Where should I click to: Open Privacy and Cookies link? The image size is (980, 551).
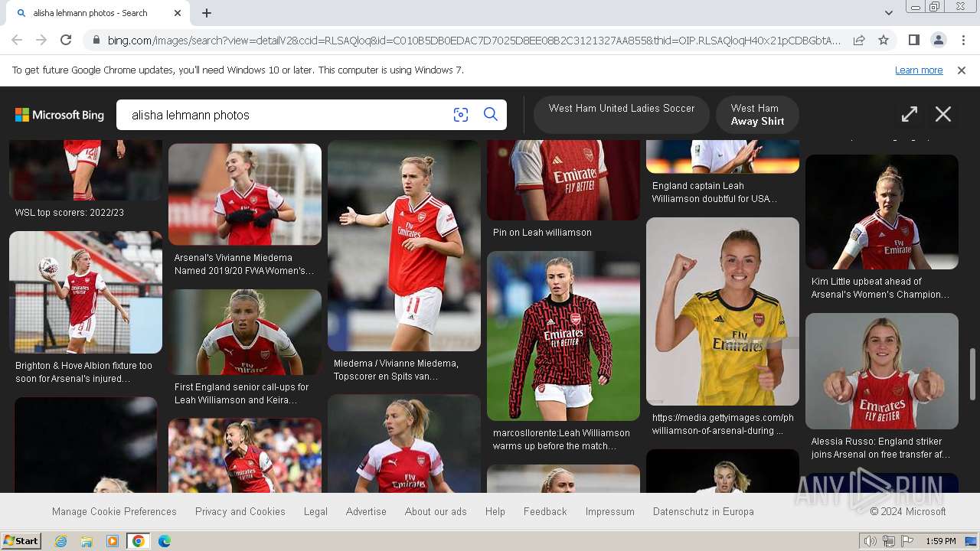coord(240,511)
